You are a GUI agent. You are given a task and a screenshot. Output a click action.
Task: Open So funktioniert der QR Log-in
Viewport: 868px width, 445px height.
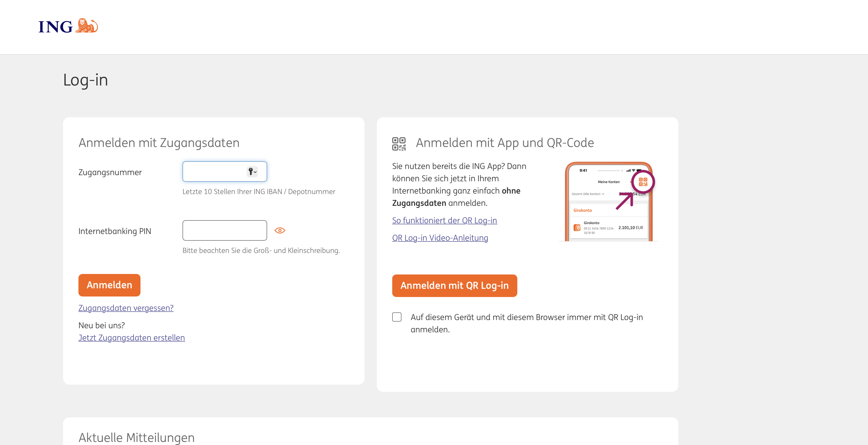tap(444, 220)
